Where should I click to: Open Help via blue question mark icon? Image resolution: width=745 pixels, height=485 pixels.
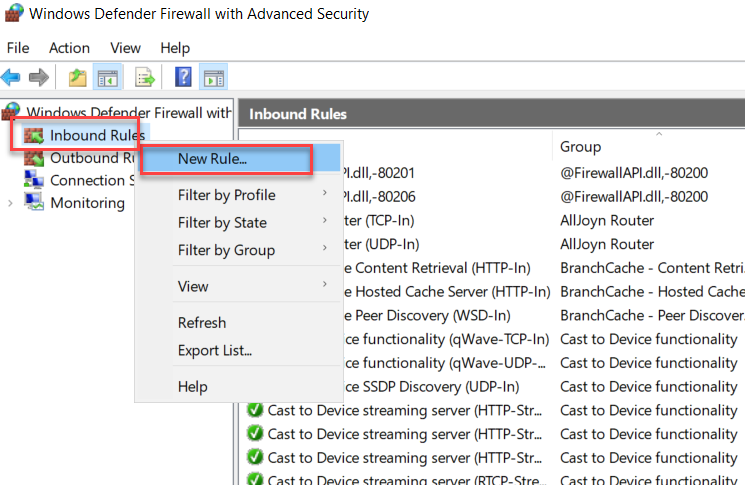point(183,77)
